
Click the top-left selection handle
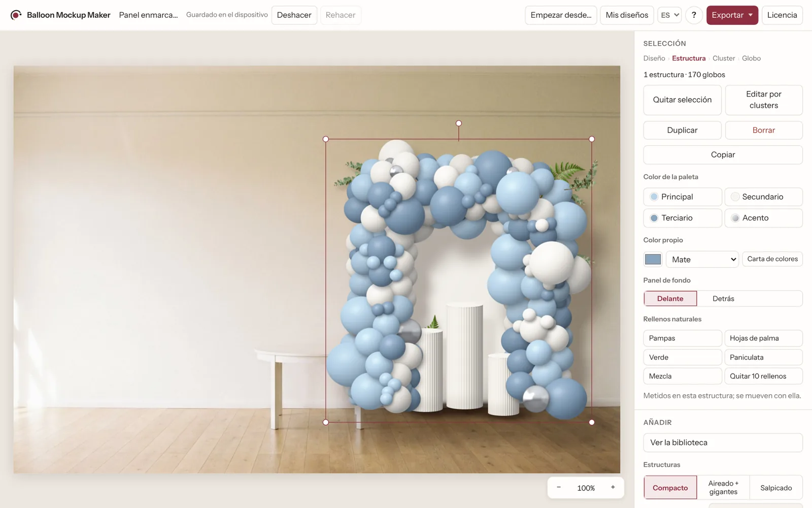(326, 139)
